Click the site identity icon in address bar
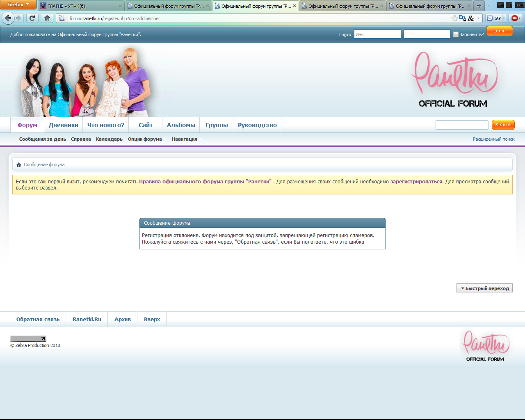 (x=62, y=18)
